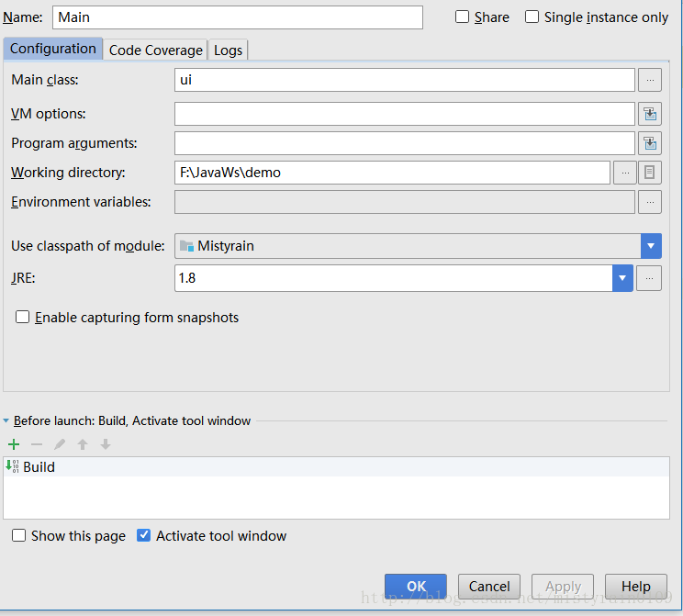Open the Working directory macros list icon
The height and width of the screenshot is (616, 683).
(649, 173)
